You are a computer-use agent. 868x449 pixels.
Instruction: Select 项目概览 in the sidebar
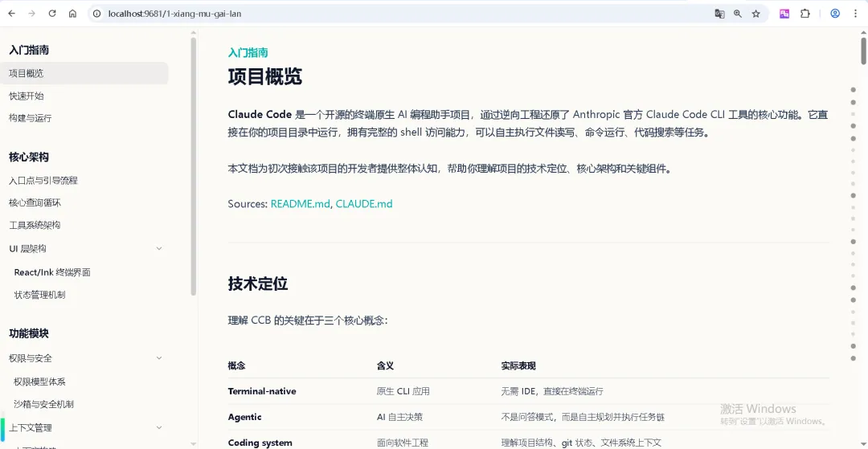click(x=84, y=73)
